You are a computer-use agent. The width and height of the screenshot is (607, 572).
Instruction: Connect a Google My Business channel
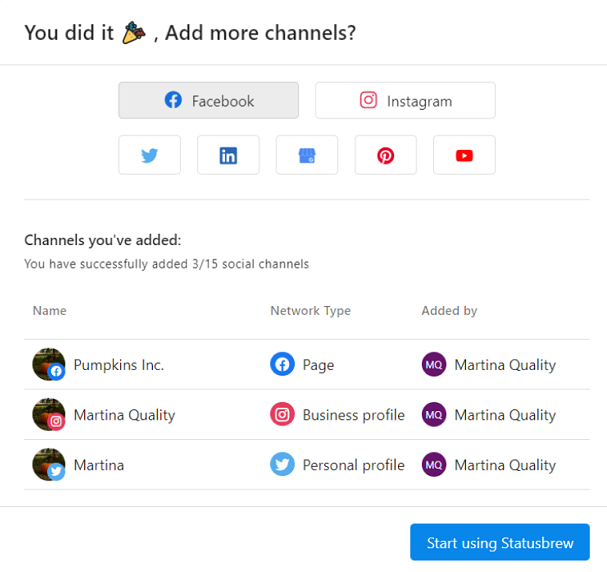click(307, 155)
